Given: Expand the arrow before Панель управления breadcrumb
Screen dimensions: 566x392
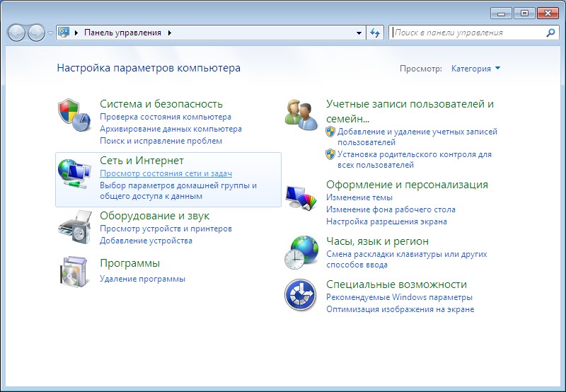Looking at the screenshot, I should [x=76, y=33].
